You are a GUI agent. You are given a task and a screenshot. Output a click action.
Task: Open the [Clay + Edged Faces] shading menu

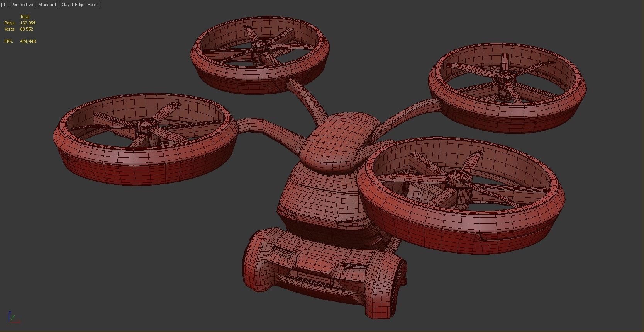(80, 5)
